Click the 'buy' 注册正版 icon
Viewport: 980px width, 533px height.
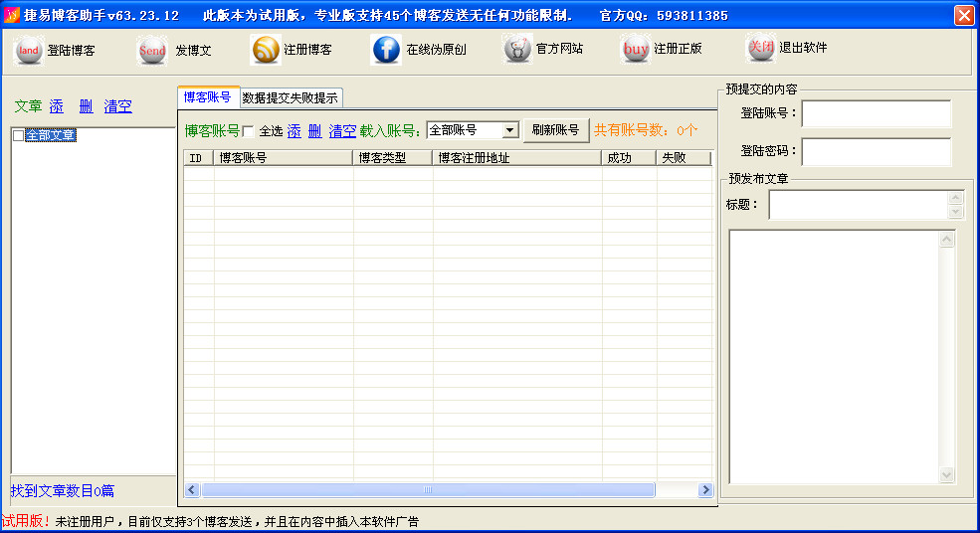[635, 49]
